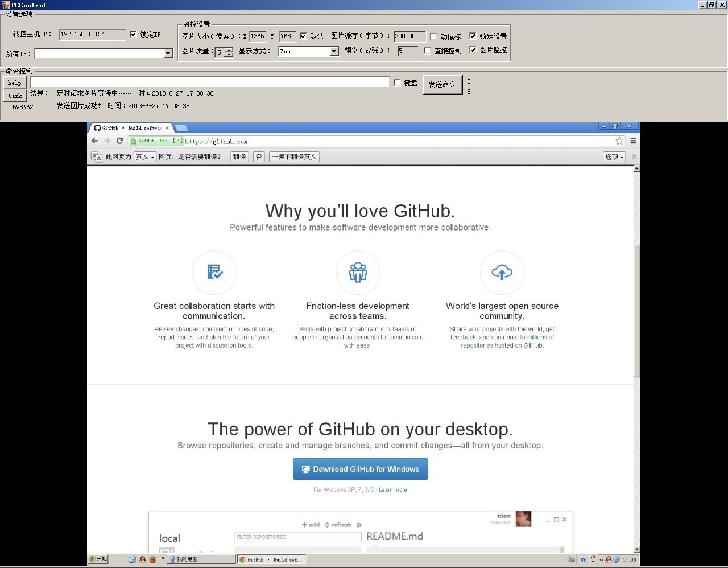Open millions of repositories link

(x=507, y=341)
